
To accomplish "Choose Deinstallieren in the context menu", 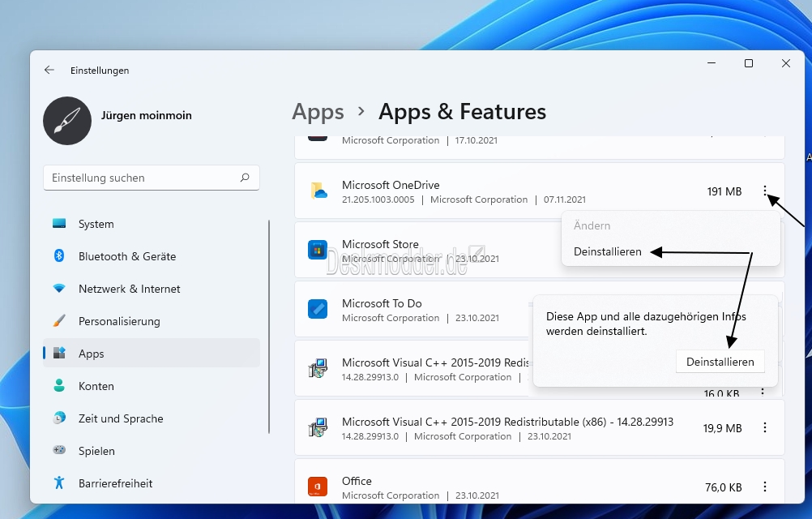I will coord(608,251).
